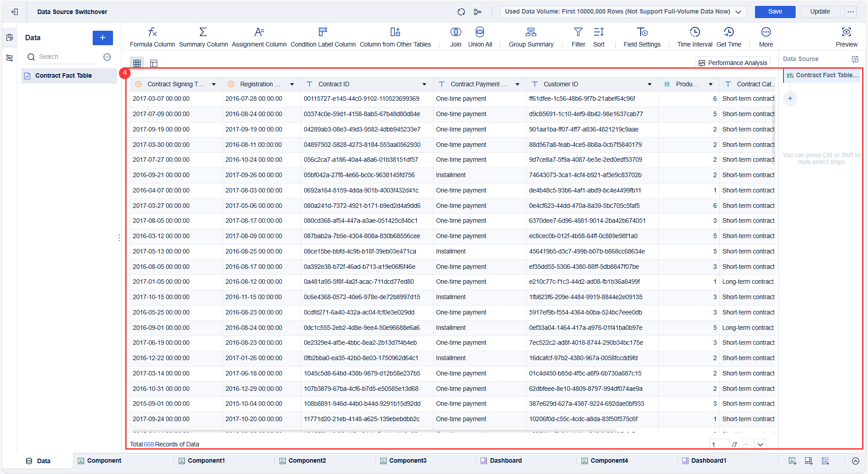
Task: Toggle the dimension view layout icon
Action: pyautogui.click(x=154, y=63)
